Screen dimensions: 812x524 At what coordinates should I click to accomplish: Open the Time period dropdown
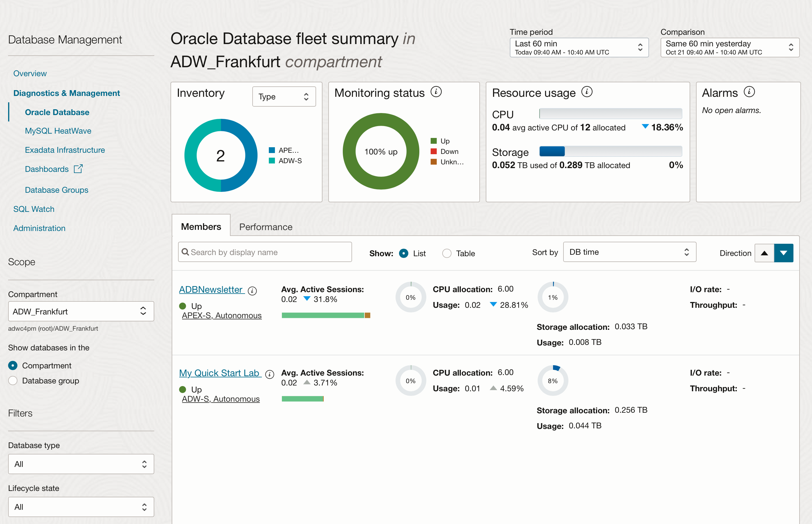coord(579,47)
